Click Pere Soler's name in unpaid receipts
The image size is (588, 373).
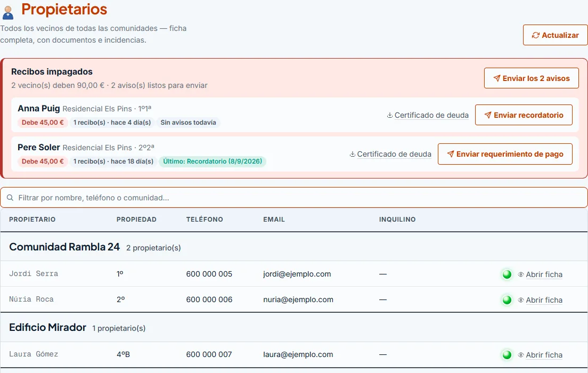(x=39, y=148)
